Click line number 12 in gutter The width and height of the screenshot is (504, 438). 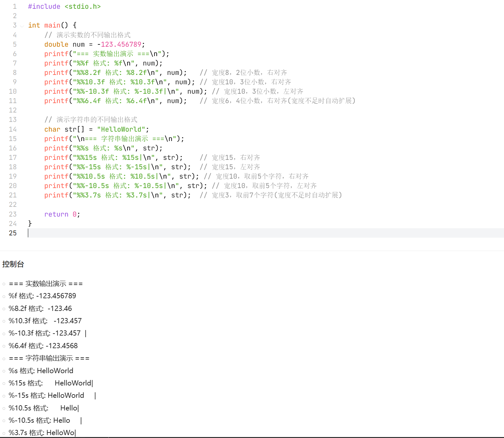click(x=13, y=110)
